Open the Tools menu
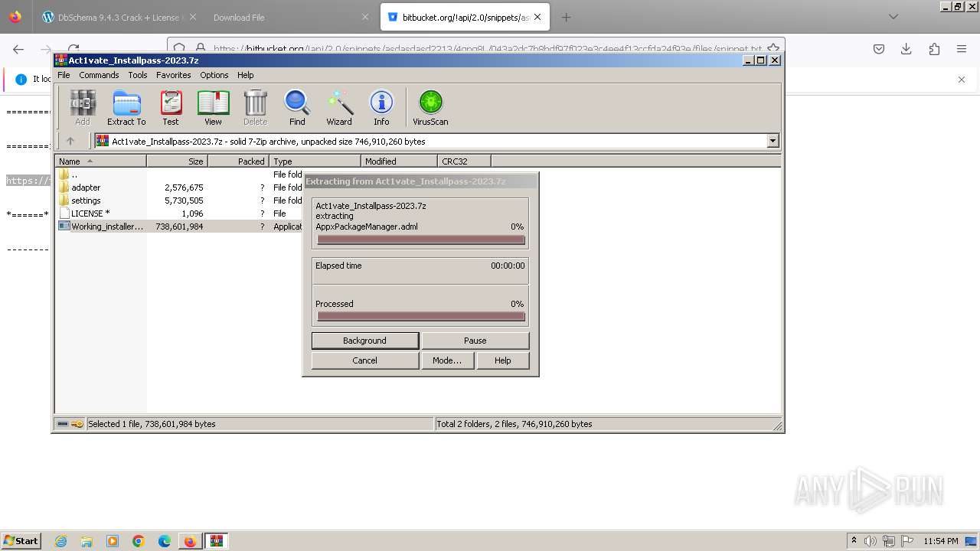The image size is (980, 551). (x=138, y=75)
